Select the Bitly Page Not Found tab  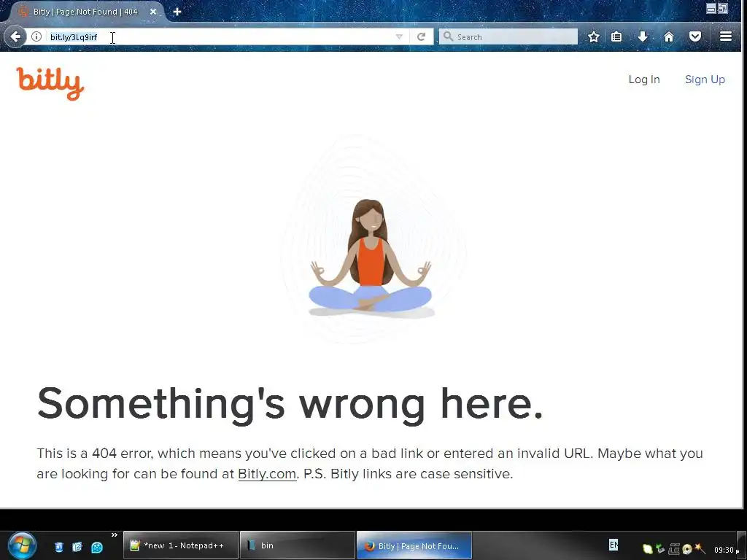point(85,12)
